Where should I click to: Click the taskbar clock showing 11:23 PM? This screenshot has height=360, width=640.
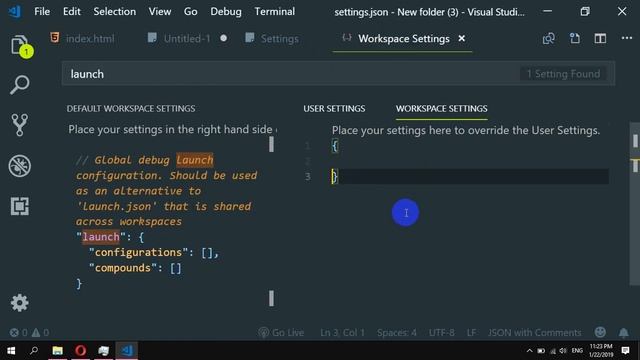[601, 351]
